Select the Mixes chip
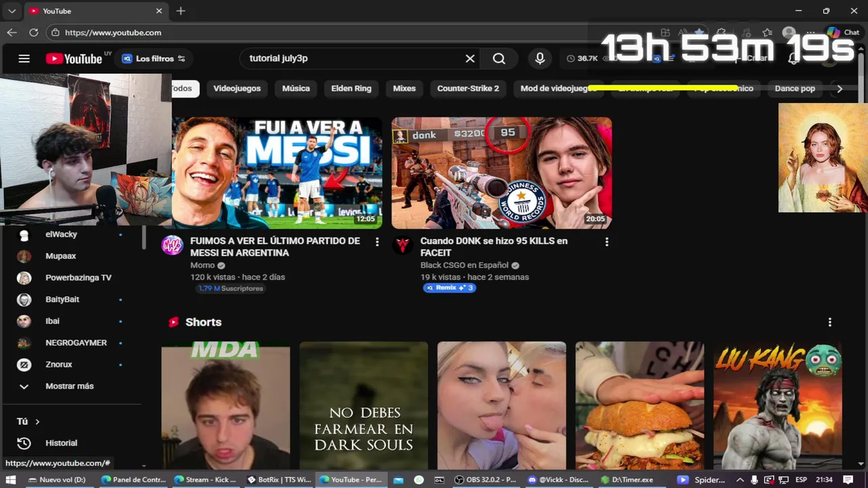 pos(404,88)
